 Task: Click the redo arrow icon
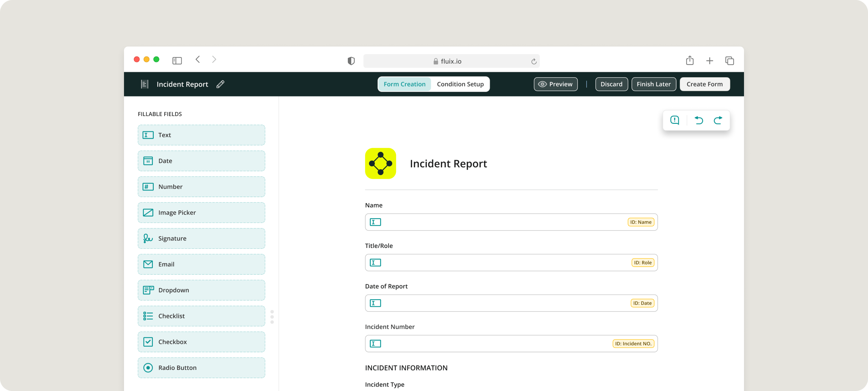click(718, 120)
